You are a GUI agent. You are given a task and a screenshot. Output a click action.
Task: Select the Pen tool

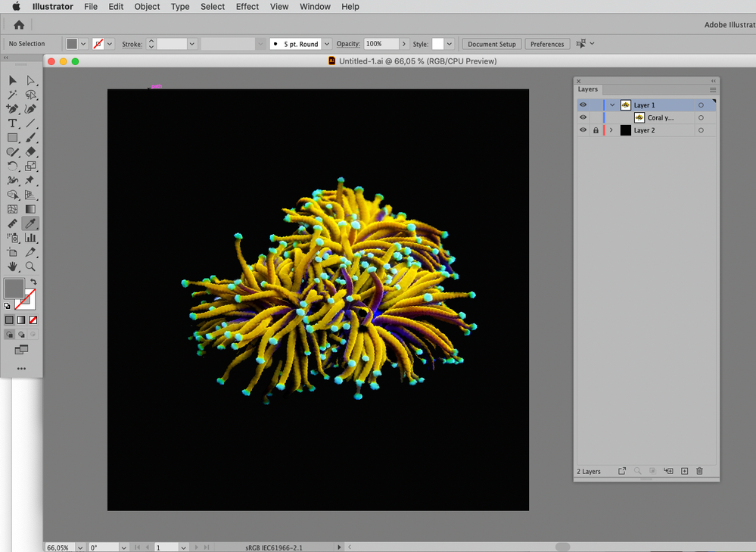(x=13, y=109)
